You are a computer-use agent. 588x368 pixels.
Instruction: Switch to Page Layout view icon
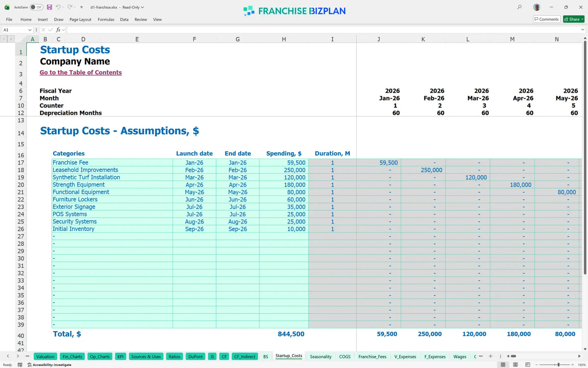515,365
